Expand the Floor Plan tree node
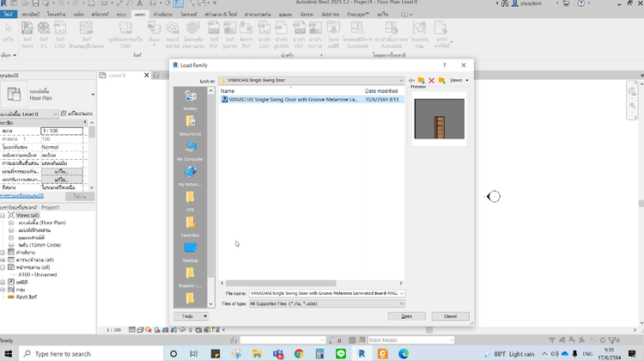The image size is (644, 361). [x=11, y=223]
